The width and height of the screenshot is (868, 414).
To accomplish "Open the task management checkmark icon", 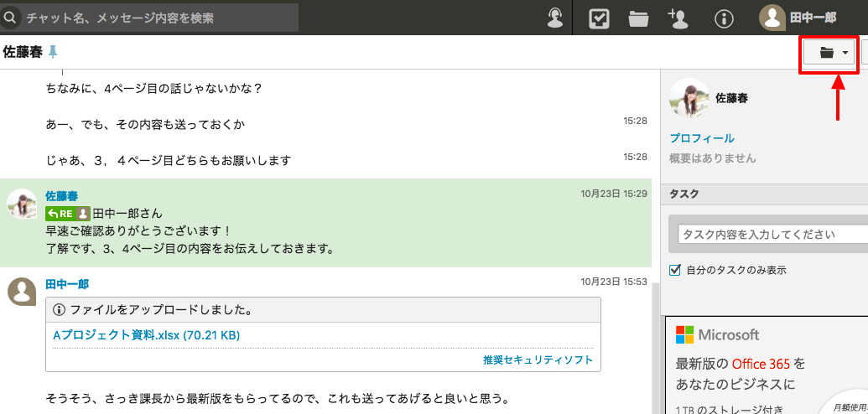I will [599, 18].
